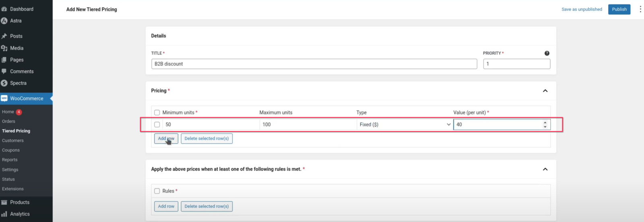Click the Maximum units field with 100
644x222 pixels.
(x=308, y=124)
